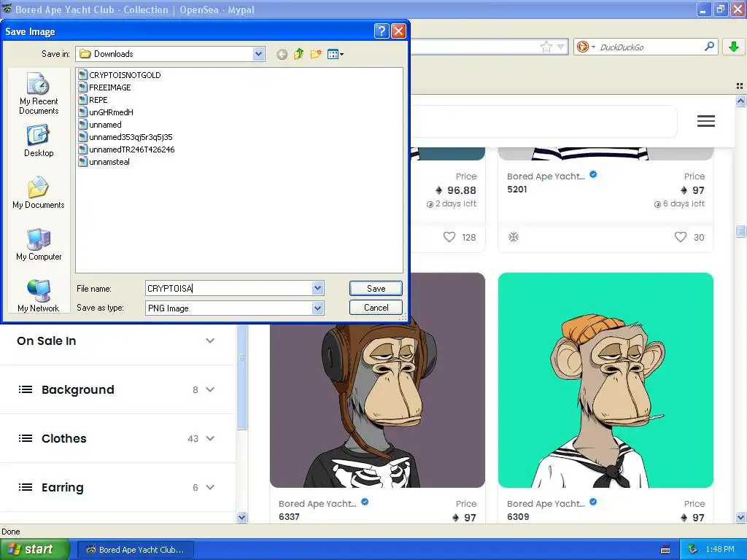Open collection link on ape 5201 card
Viewport: 747px width, 560px height.
point(546,176)
